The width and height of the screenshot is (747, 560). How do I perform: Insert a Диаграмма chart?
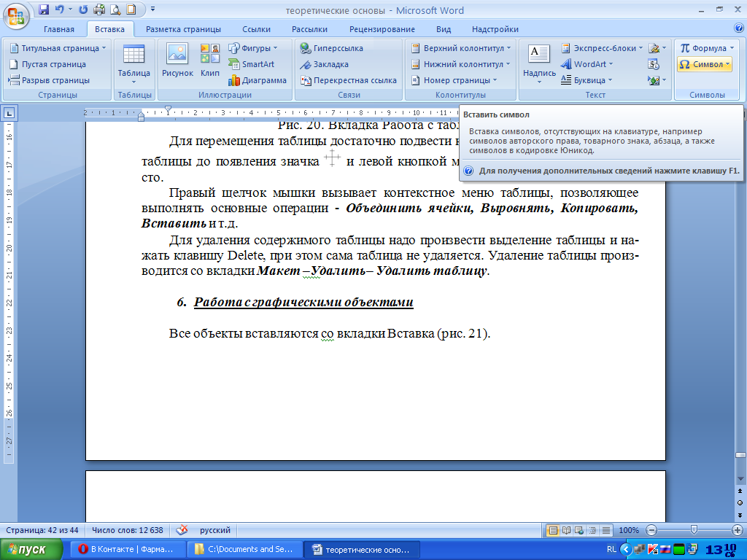point(258,80)
